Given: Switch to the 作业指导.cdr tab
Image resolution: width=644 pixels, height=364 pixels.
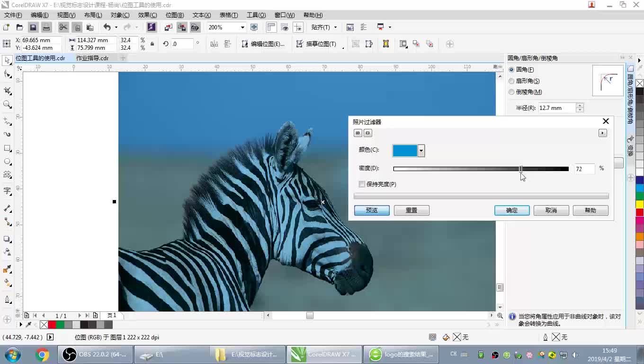Looking at the screenshot, I should 92,58.
